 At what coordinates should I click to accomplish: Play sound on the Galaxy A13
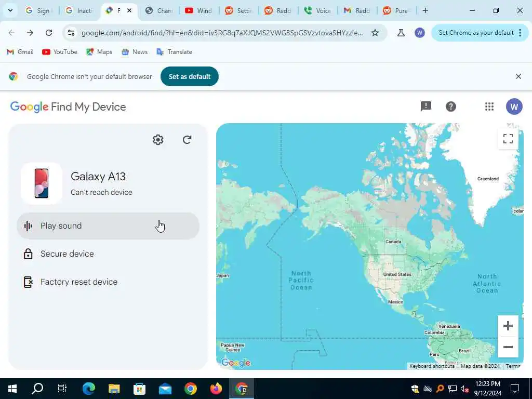click(108, 226)
